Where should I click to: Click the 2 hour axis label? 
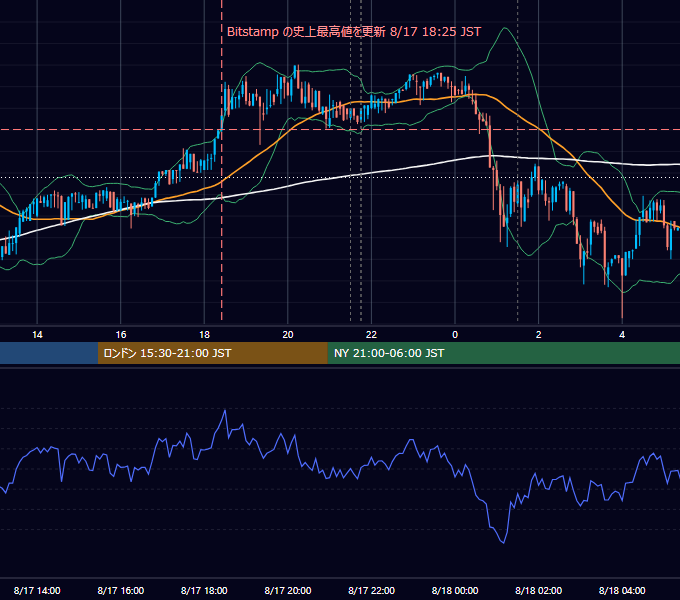click(x=539, y=335)
